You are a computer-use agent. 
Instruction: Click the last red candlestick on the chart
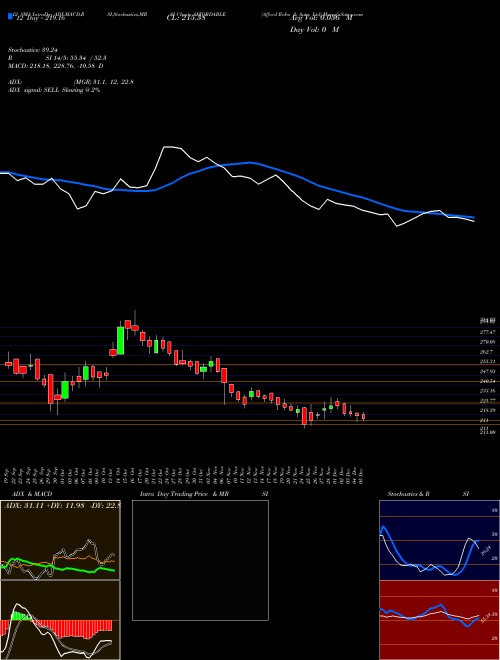(364, 417)
